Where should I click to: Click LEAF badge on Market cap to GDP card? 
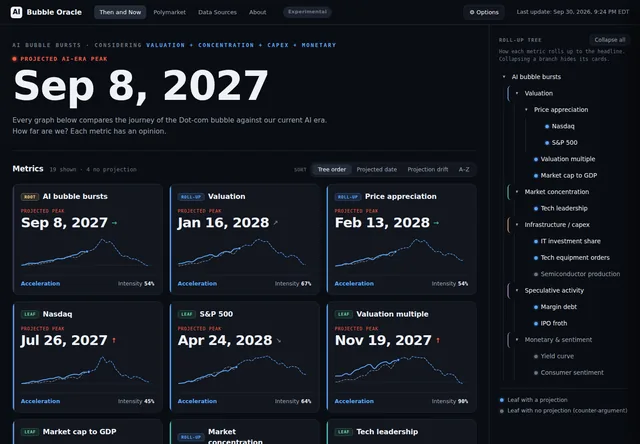30,432
